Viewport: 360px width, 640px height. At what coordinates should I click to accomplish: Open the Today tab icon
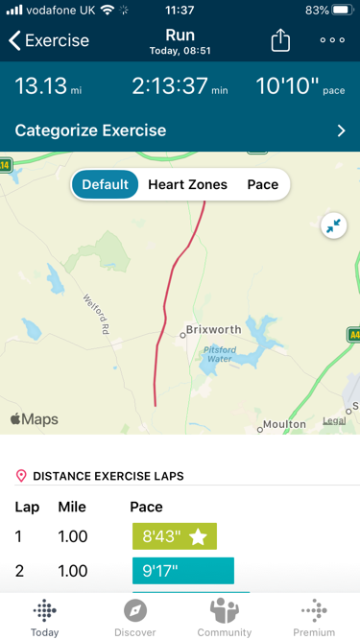(x=45, y=611)
